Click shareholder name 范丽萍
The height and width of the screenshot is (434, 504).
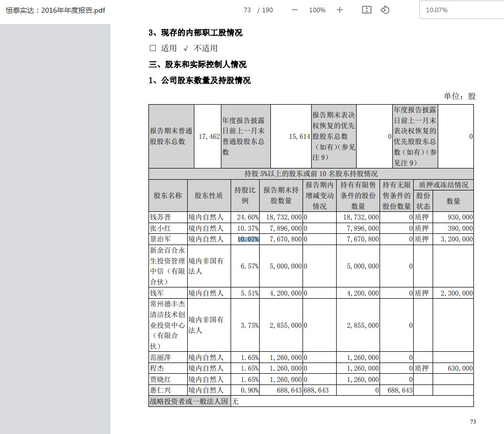pyautogui.click(x=160, y=357)
